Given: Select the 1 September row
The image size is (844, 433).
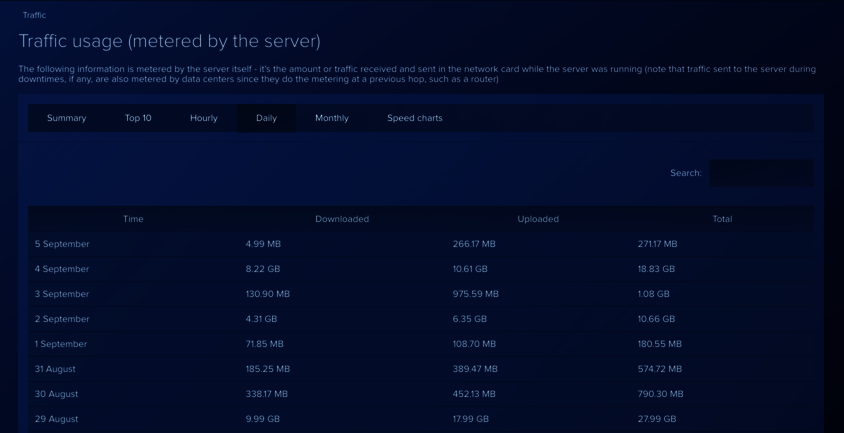Looking at the screenshot, I should 61,344.
